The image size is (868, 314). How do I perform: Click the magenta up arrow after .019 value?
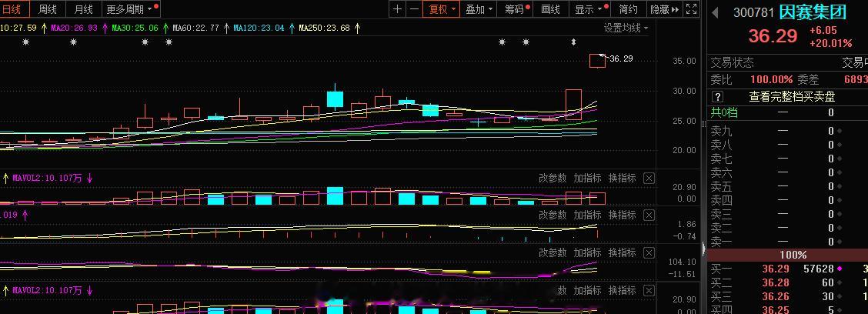tap(25, 214)
